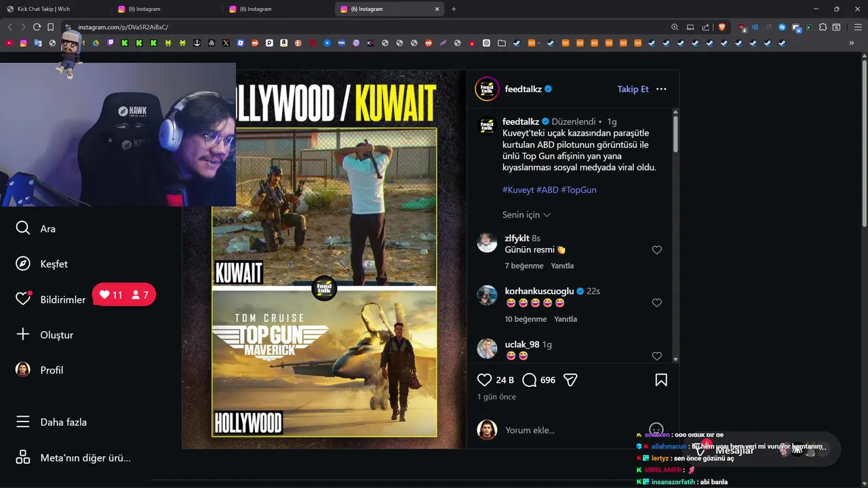Viewport: 868px width, 488px height.
Task: Share the post with paper-plane icon
Action: tap(570, 380)
